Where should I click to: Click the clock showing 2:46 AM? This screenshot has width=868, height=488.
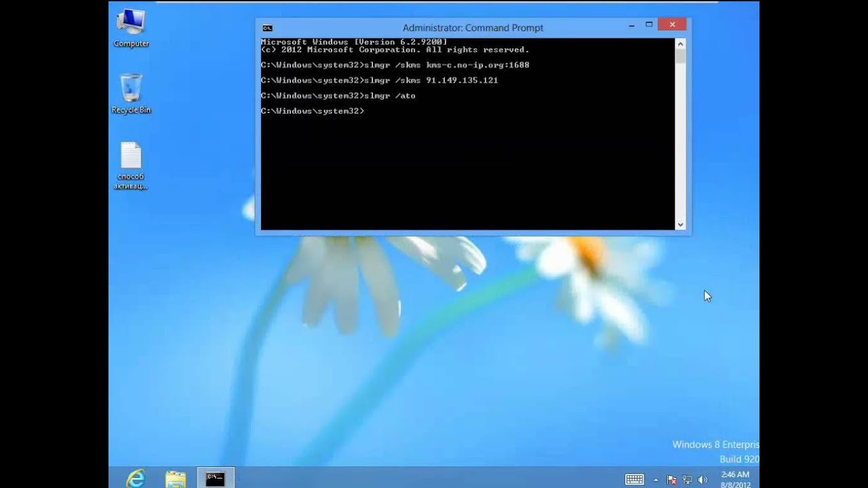(x=735, y=480)
